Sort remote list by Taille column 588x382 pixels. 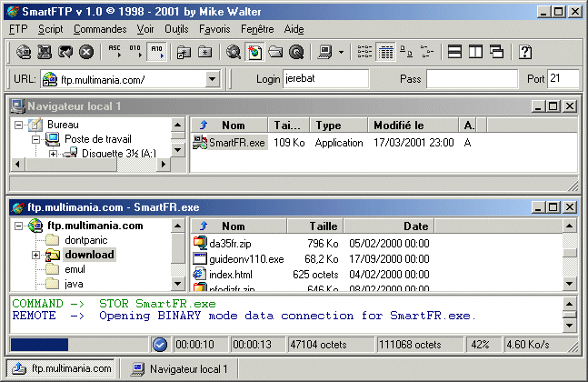(x=315, y=226)
